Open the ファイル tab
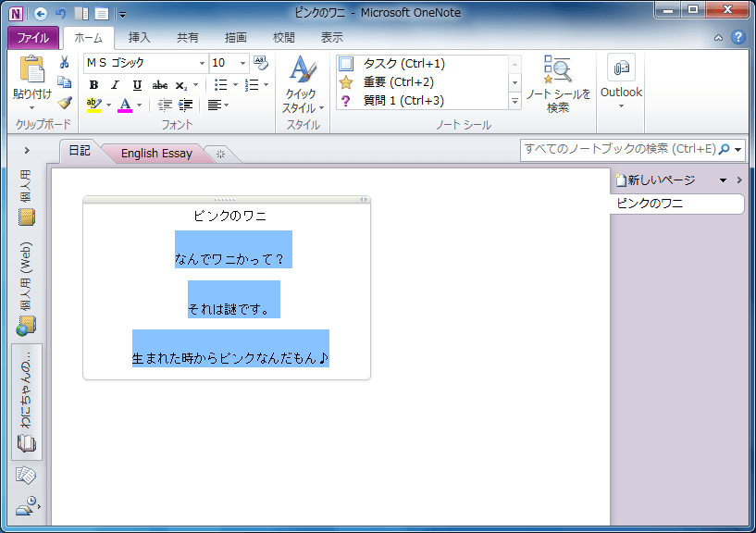Viewport: 756px width, 533px height. (32, 38)
